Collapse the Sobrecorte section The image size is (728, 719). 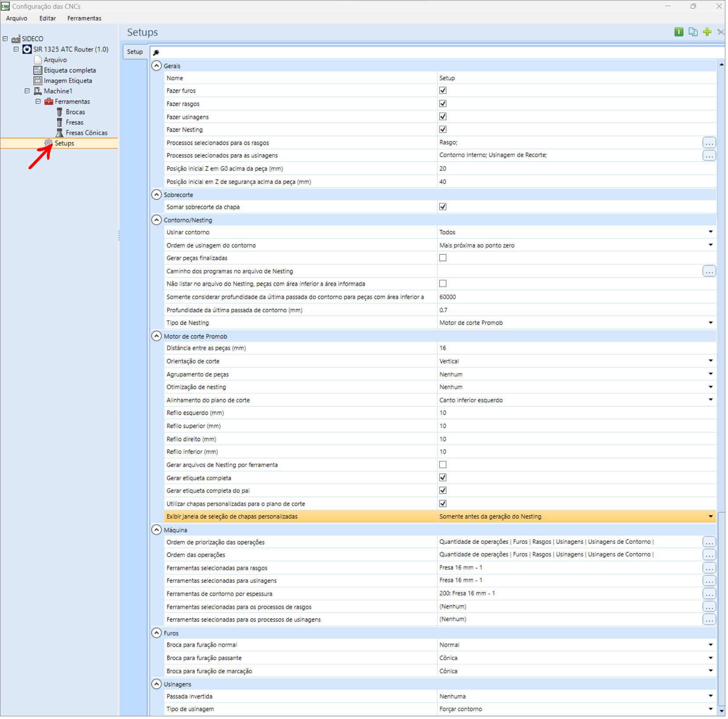(157, 195)
